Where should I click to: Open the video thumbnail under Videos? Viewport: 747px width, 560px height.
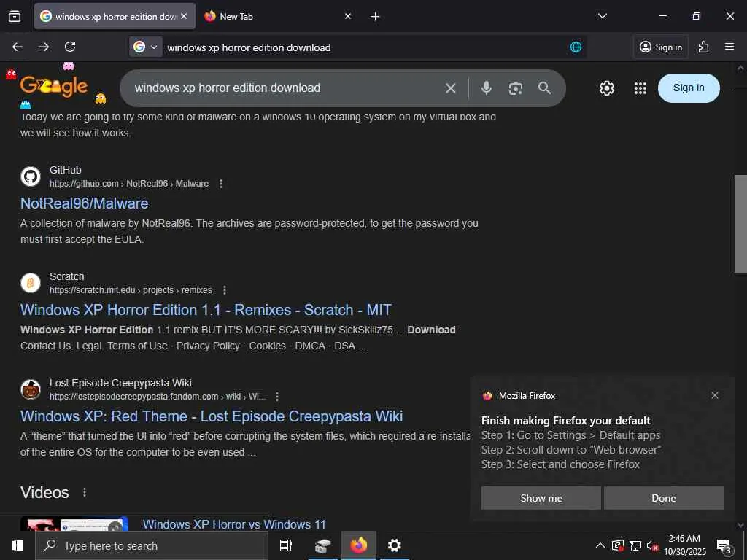click(74, 524)
